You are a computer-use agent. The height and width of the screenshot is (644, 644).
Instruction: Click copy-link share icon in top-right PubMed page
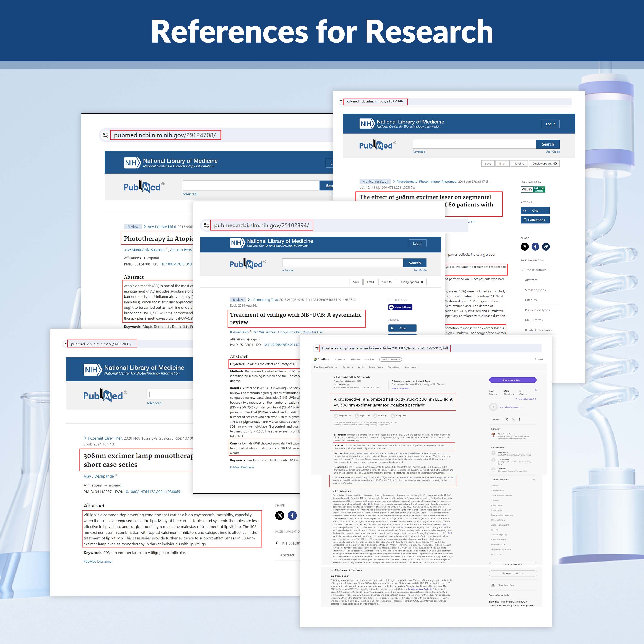click(546, 247)
